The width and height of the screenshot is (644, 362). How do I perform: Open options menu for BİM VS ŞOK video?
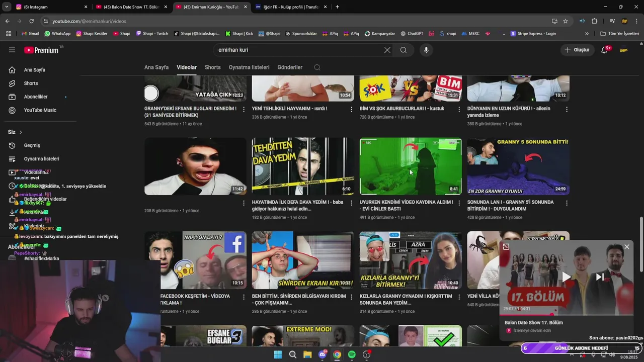point(459,109)
